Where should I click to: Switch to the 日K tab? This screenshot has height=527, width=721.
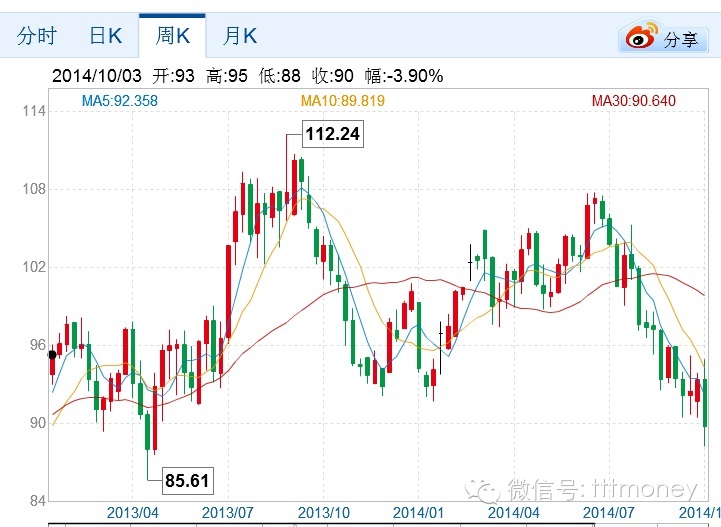106,36
